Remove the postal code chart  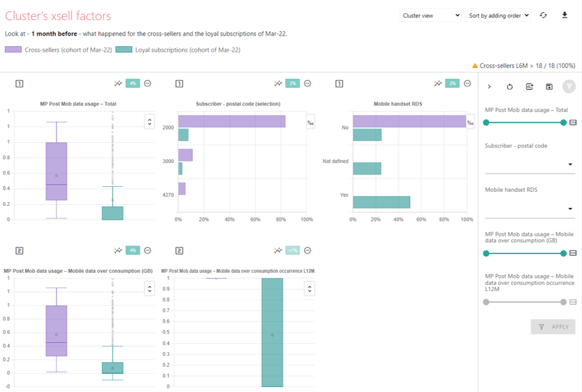click(307, 84)
